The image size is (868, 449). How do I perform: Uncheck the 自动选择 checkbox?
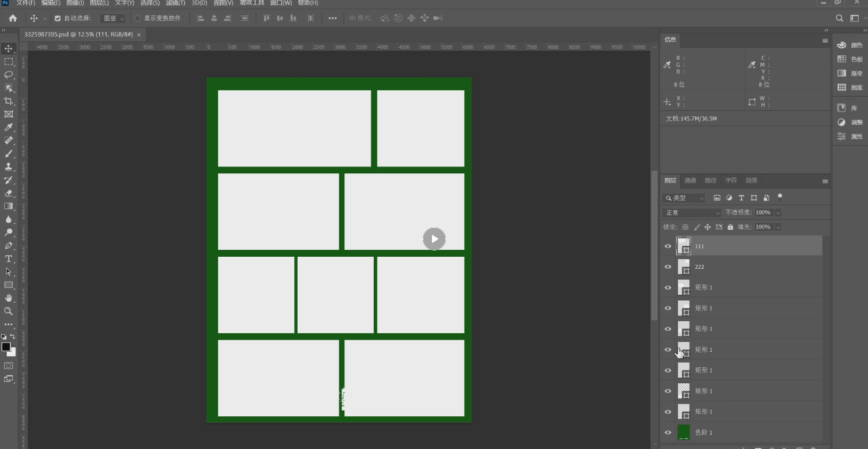[58, 18]
